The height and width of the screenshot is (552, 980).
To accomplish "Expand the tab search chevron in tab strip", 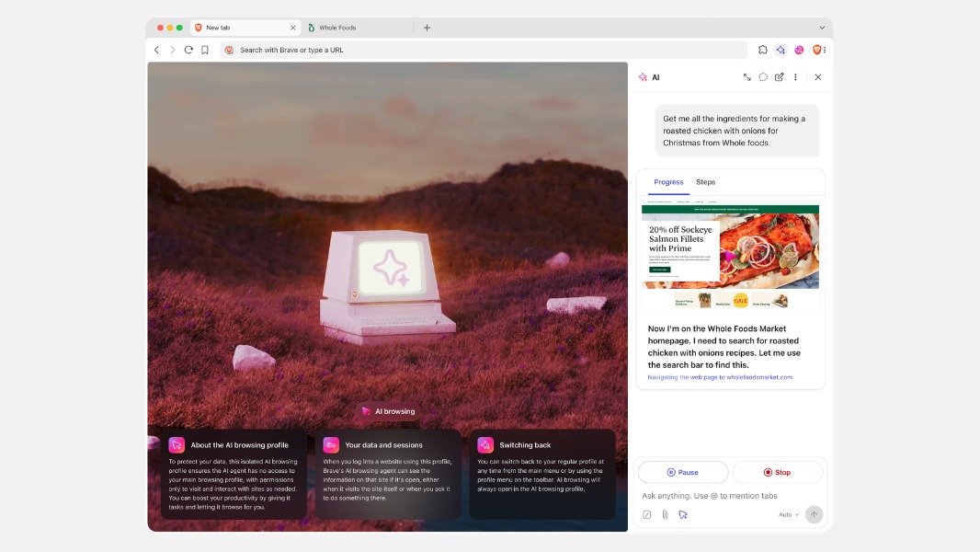I will [822, 28].
